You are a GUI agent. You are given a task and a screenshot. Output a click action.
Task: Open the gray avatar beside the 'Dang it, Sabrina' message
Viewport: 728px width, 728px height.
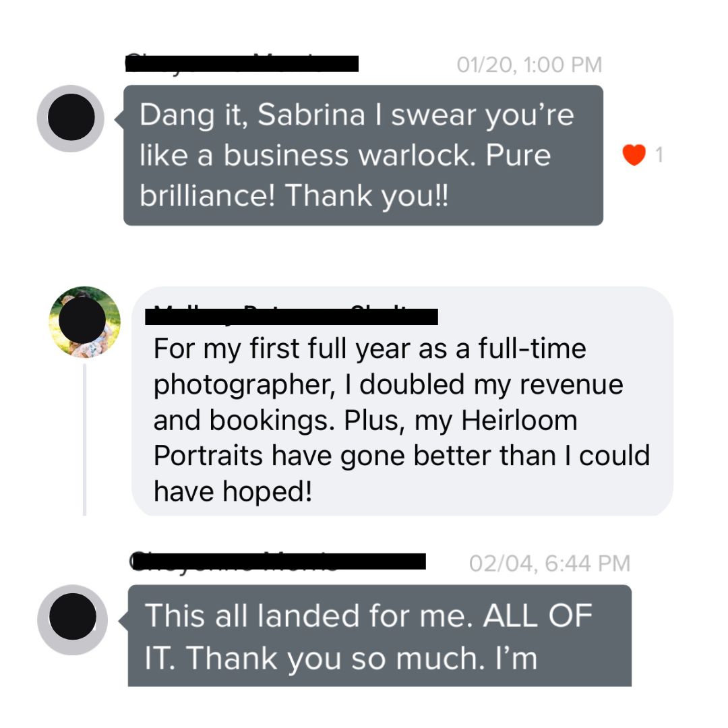pyautogui.click(x=71, y=118)
